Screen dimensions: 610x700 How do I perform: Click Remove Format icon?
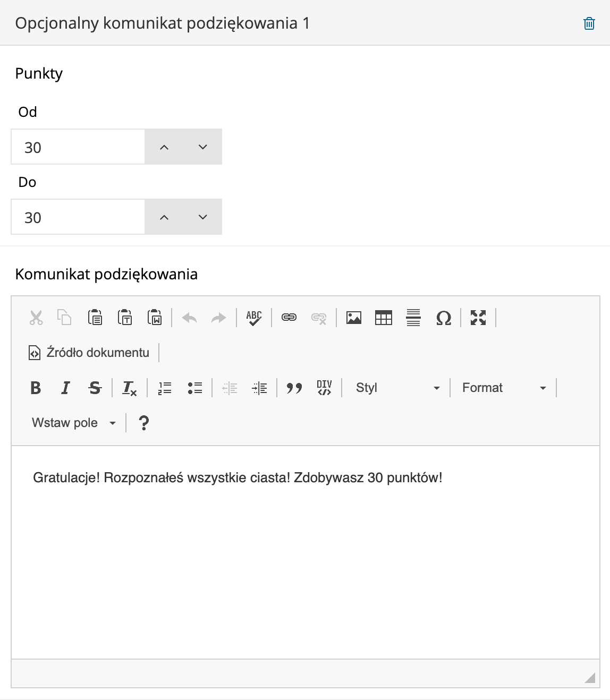pos(130,388)
